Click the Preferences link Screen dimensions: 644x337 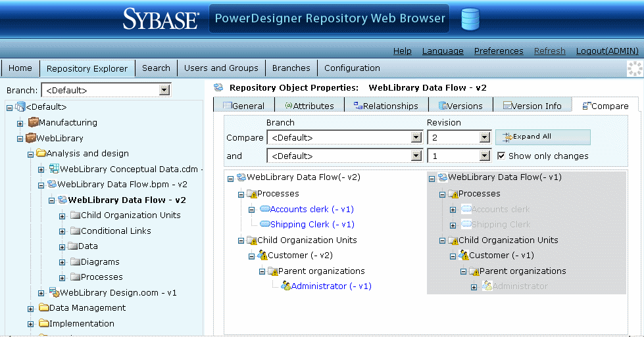[498, 51]
